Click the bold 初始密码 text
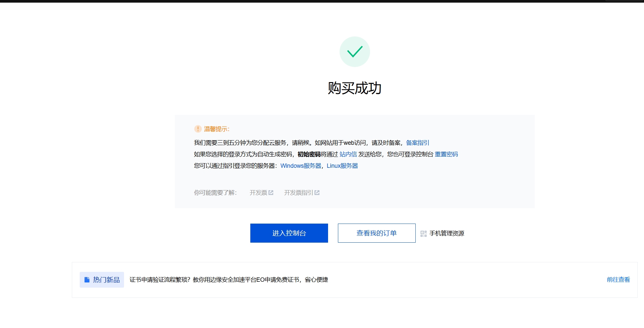Screen dimensions: 644x328 (309, 154)
